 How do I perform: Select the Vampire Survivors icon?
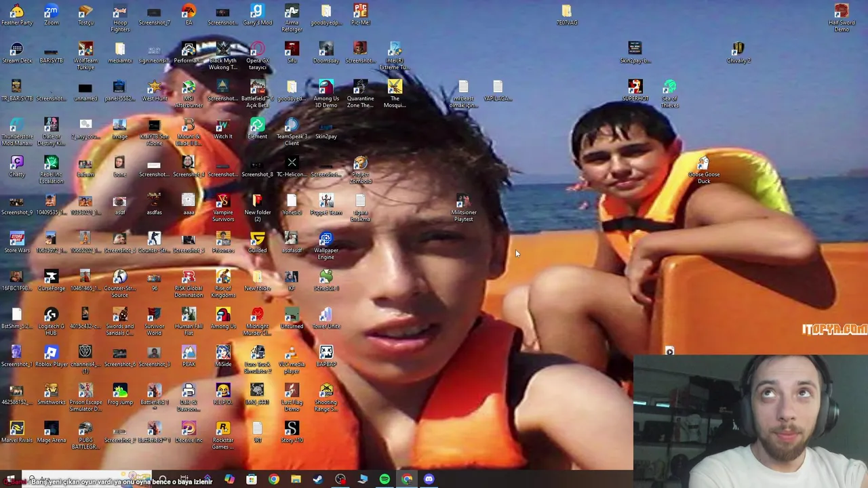point(222,208)
